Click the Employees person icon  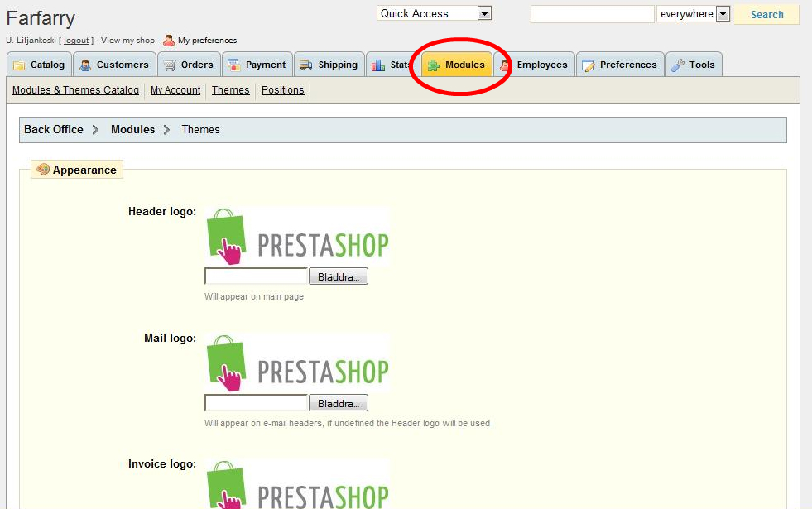[x=505, y=65]
